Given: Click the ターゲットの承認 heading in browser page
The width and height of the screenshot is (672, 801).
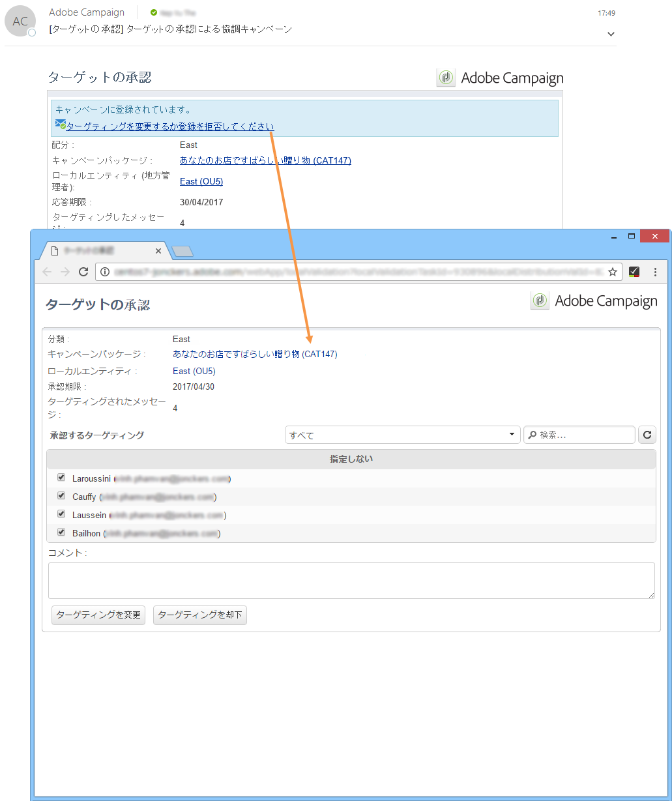Looking at the screenshot, I should click(98, 304).
